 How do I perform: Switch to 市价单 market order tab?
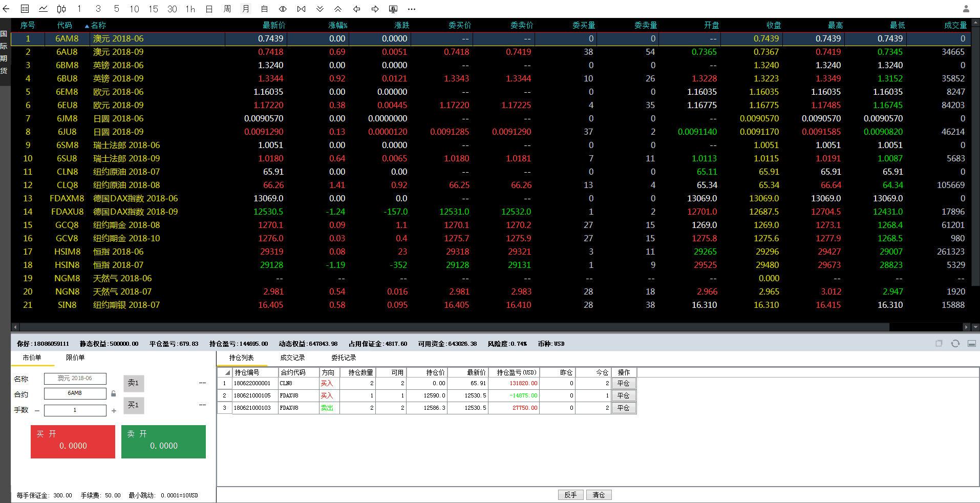[32, 358]
